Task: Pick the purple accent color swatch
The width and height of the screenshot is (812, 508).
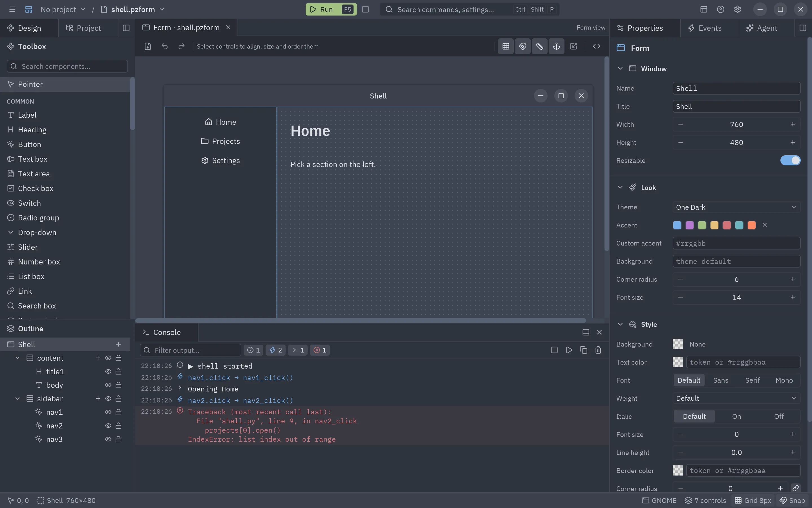Action: (689, 225)
